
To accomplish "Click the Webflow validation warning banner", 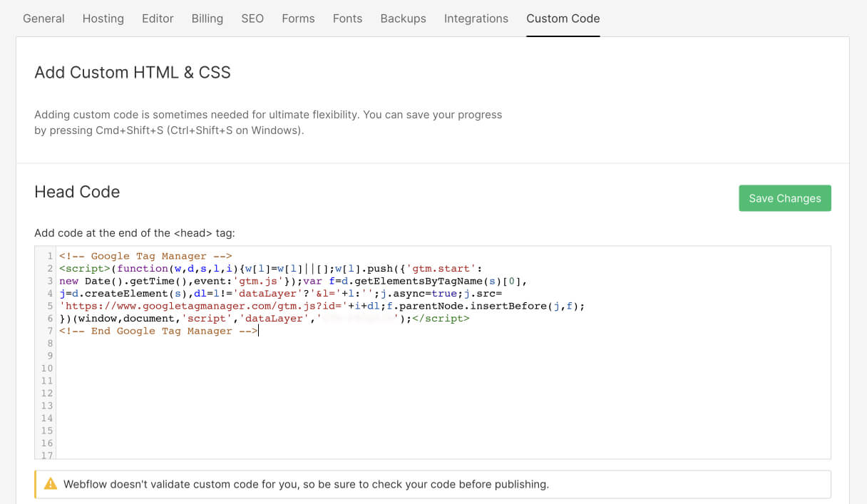I will (x=433, y=484).
